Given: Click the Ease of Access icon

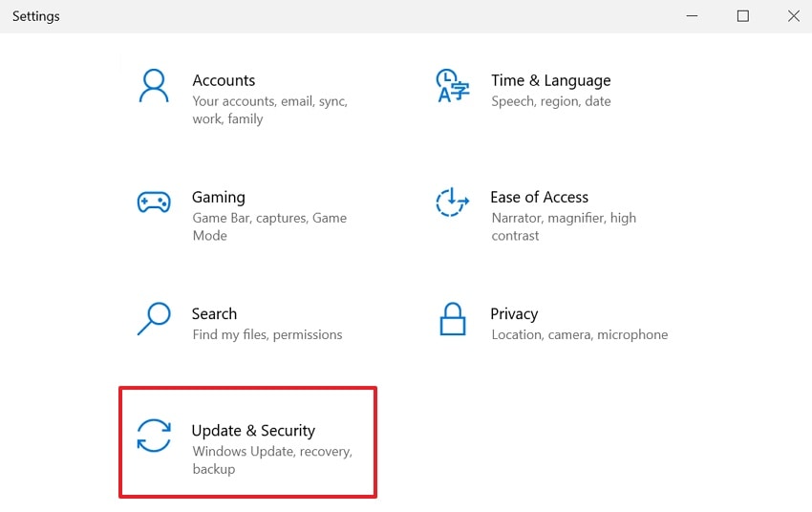Looking at the screenshot, I should tap(452, 202).
